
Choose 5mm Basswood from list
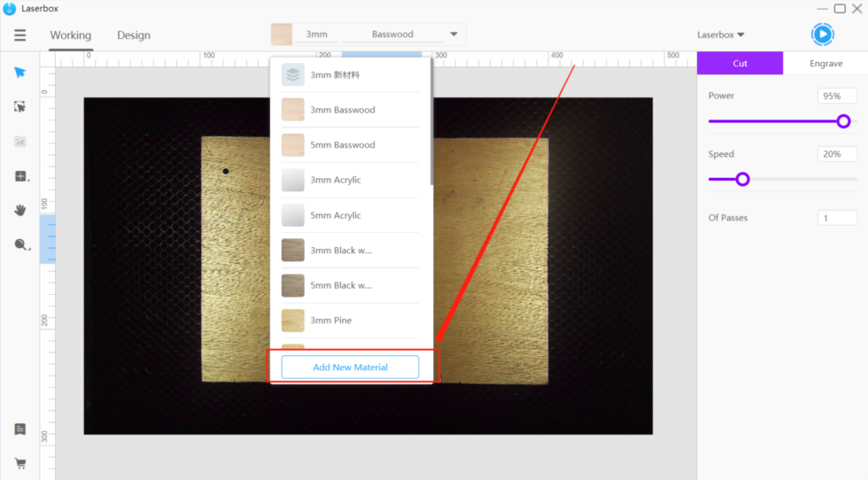[350, 144]
